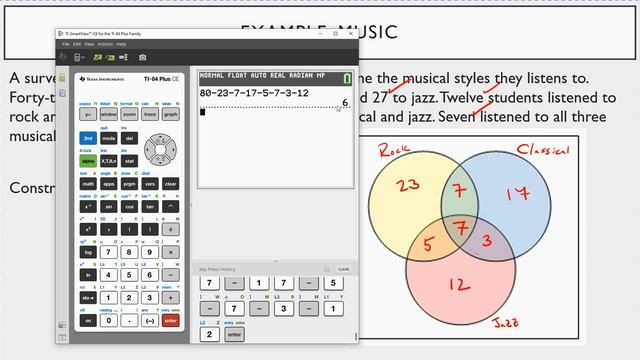The image size is (640, 360).
Task: Click the x² square key
Action: [x=88, y=230]
